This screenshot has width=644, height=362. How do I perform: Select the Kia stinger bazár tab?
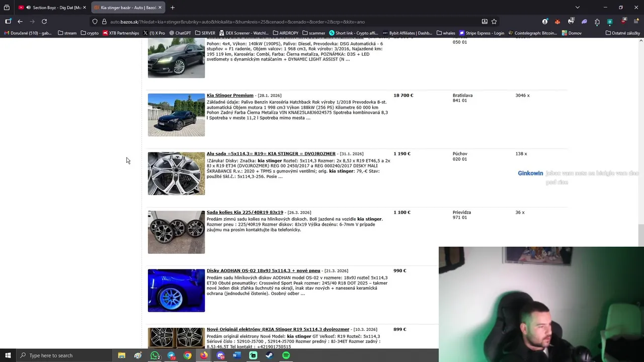[x=128, y=8]
